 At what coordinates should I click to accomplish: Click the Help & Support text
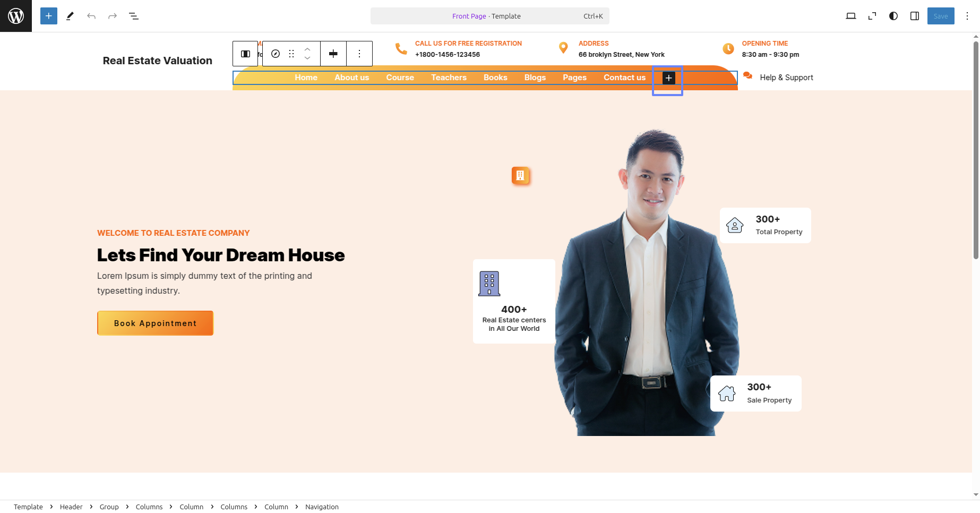click(x=786, y=78)
